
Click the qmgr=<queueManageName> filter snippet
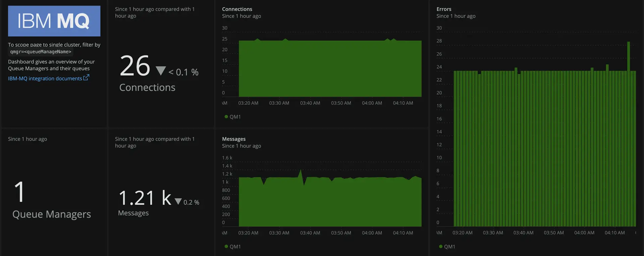tap(41, 52)
